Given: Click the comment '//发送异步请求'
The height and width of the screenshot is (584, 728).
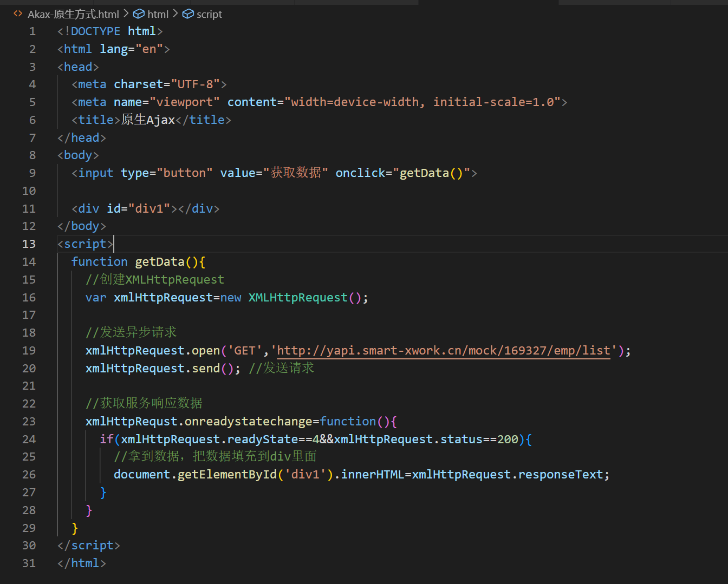Looking at the screenshot, I should [131, 333].
